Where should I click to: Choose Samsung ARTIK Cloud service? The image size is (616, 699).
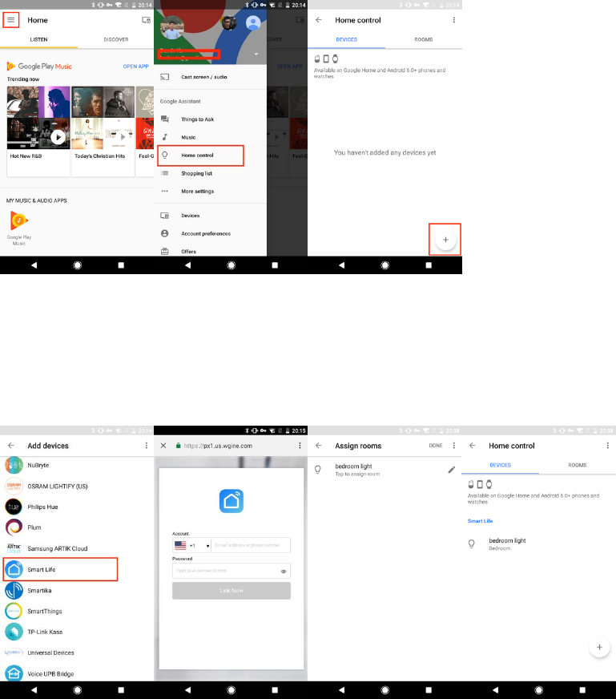77,548
